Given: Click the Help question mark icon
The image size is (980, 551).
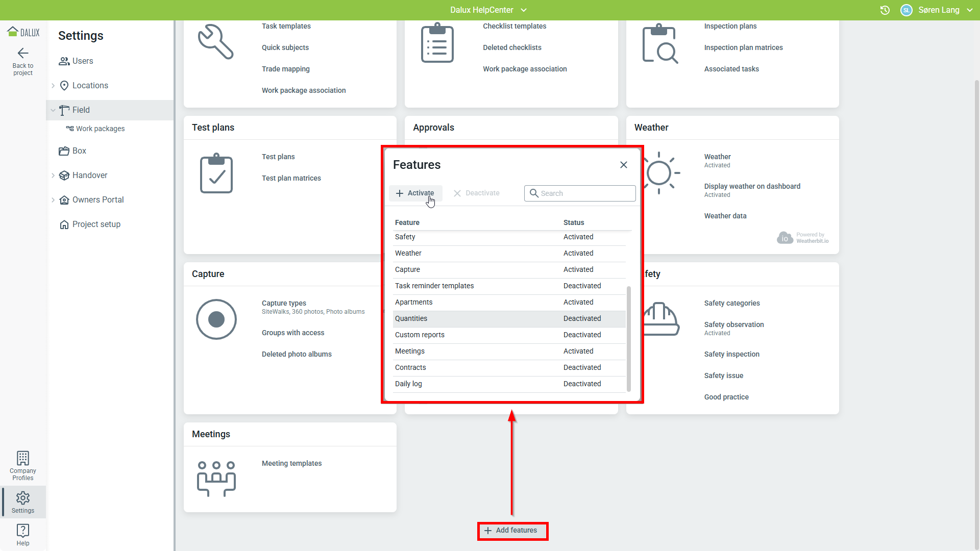Looking at the screenshot, I should point(23,531).
